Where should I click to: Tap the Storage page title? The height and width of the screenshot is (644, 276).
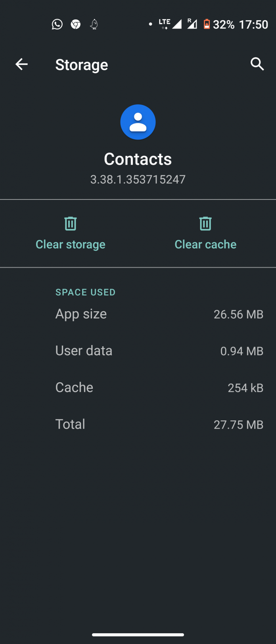(82, 65)
